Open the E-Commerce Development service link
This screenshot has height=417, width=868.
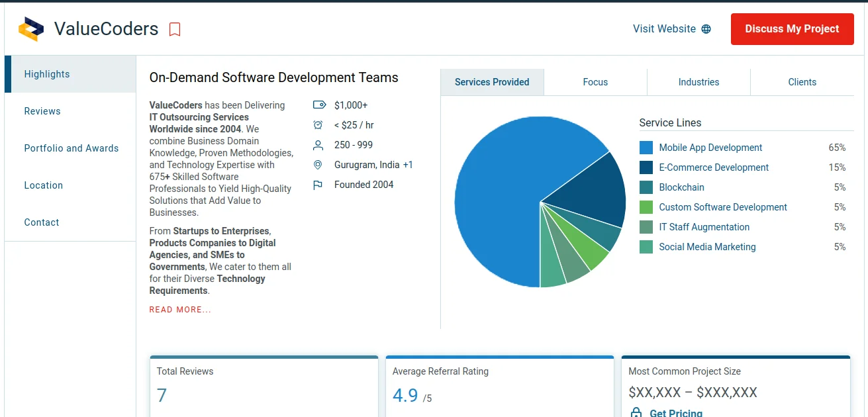[714, 167]
